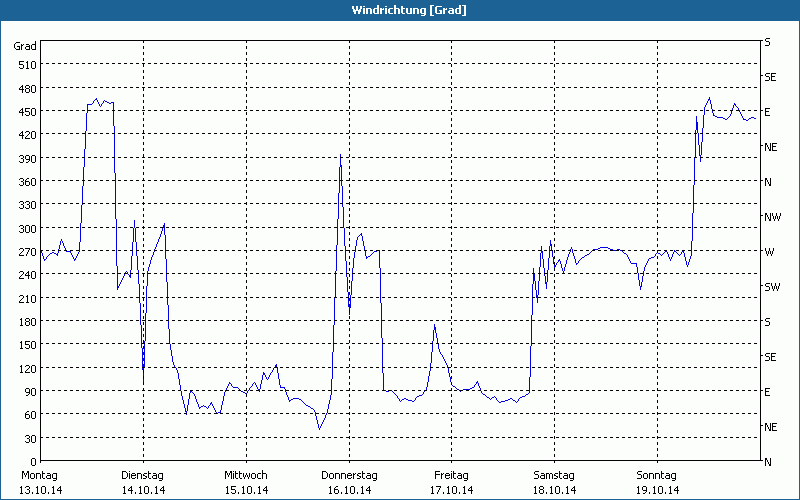Select the 60 degree axis label
Viewport: 800px width, 500px height.
tap(31, 415)
